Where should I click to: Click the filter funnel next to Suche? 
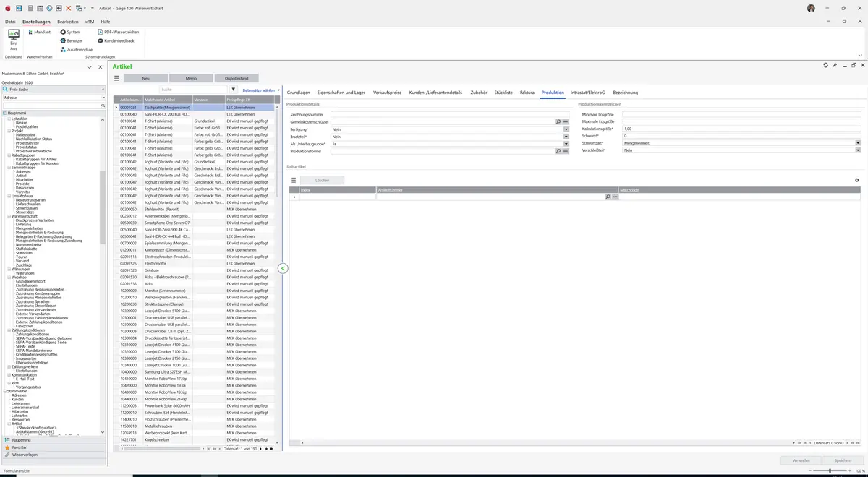tap(232, 90)
